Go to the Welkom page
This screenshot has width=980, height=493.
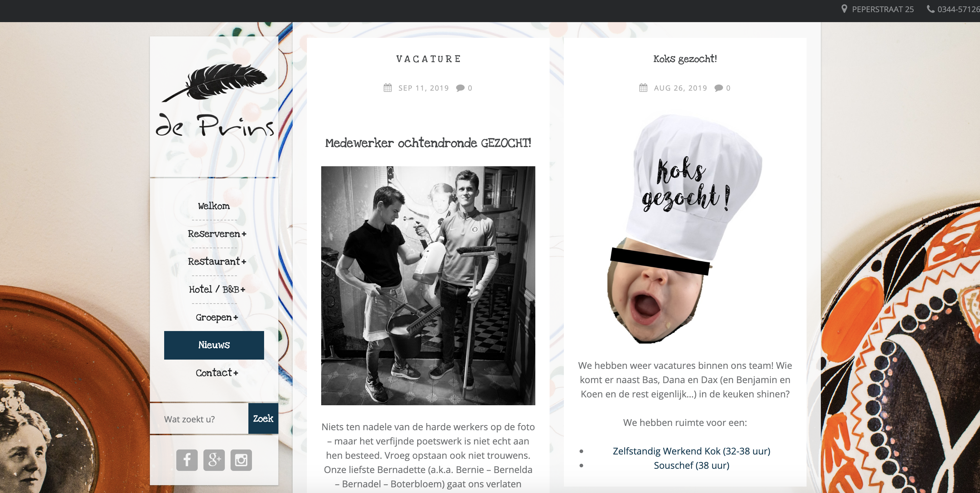tap(214, 206)
